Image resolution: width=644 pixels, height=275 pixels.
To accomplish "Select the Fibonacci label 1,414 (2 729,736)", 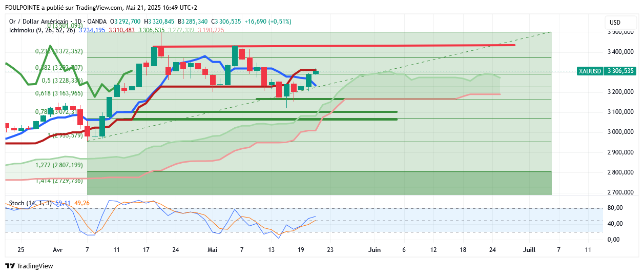I will [x=58, y=181].
